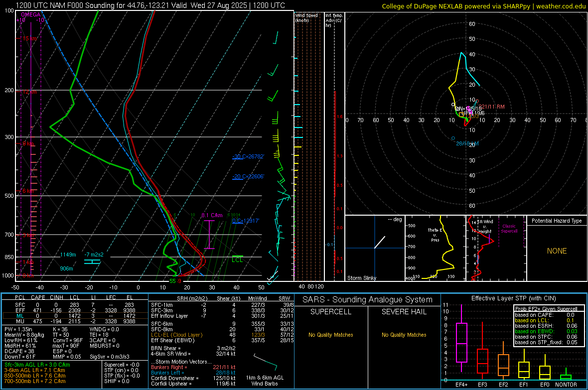
Task: Click the SigSvr = 0 m3/s3 value
Action: pos(110,357)
